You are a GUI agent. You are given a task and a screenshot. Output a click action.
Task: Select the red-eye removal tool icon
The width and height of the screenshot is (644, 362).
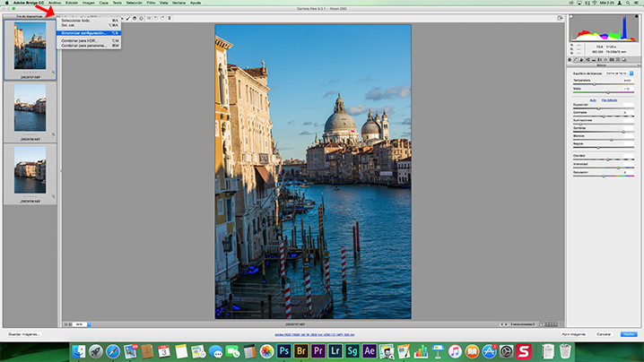coord(122,18)
